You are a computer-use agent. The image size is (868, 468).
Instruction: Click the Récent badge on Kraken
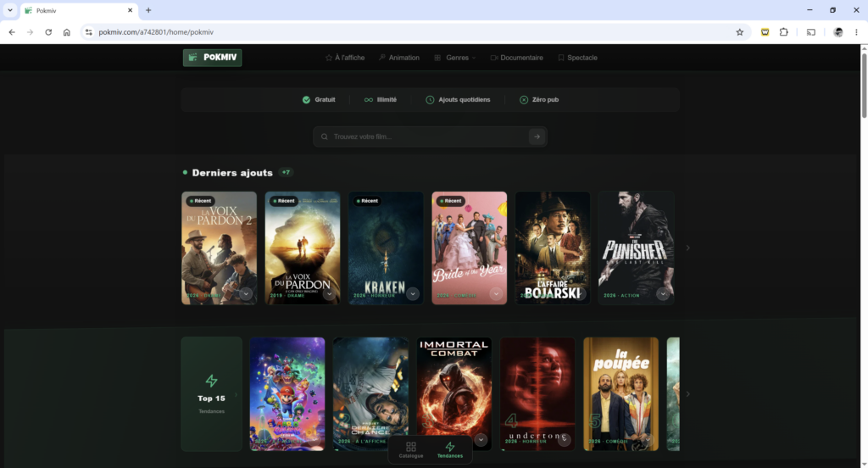click(369, 201)
